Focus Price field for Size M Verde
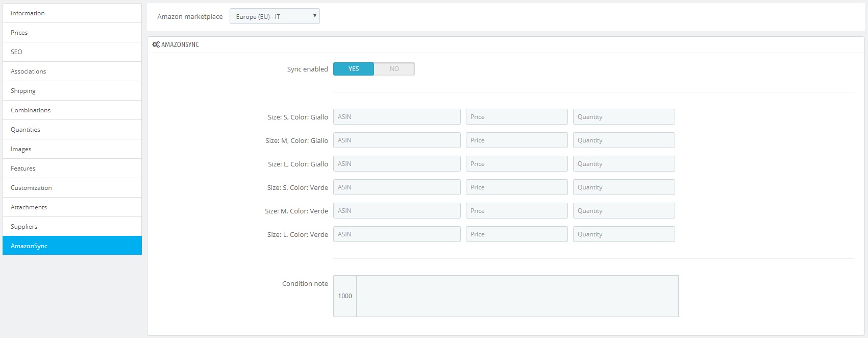This screenshot has height=338, width=868. tap(517, 211)
